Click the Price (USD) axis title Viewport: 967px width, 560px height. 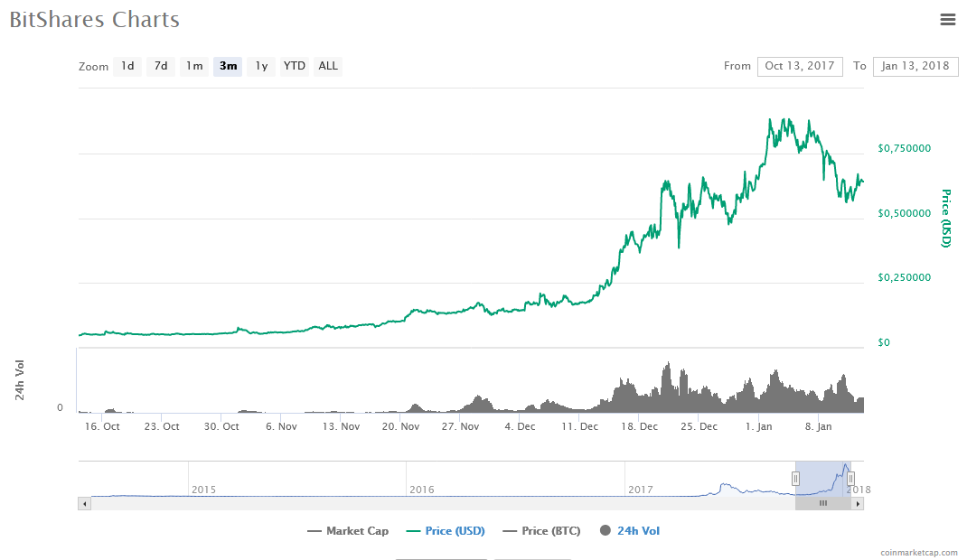[946, 219]
